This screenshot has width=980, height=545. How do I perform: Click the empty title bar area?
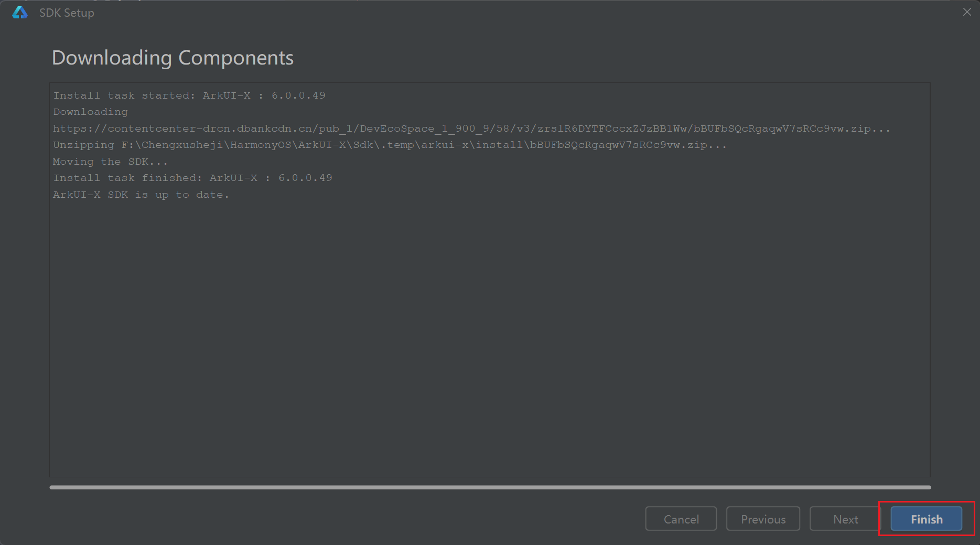(x=524, y=13)
